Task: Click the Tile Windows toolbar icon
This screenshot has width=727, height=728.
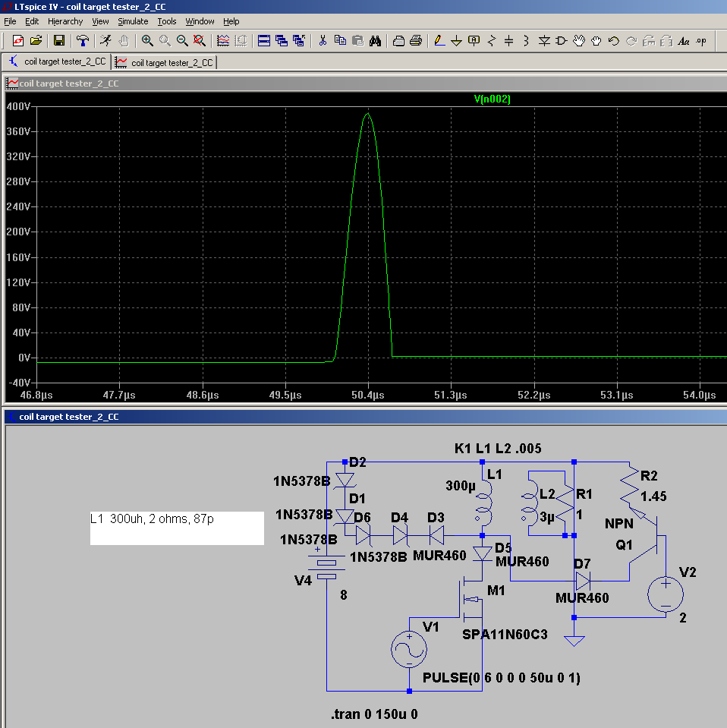Action: [263, 41]
